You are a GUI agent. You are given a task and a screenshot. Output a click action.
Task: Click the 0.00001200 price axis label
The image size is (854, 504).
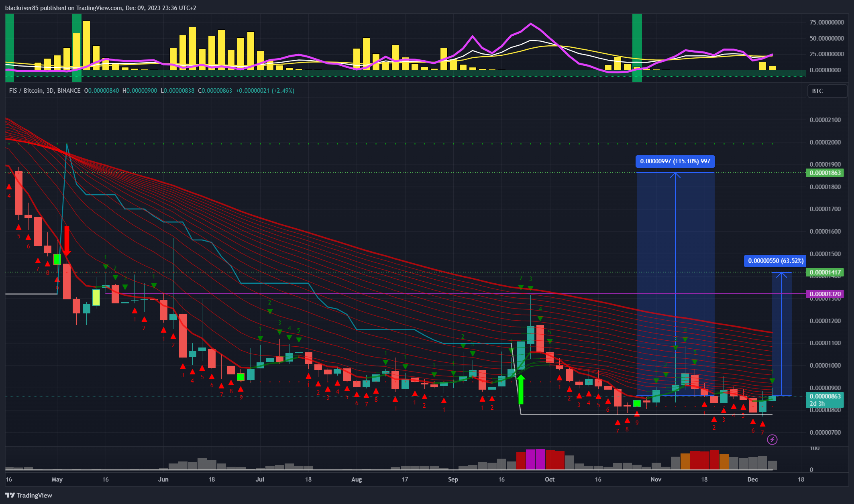[x=825, y=321]
